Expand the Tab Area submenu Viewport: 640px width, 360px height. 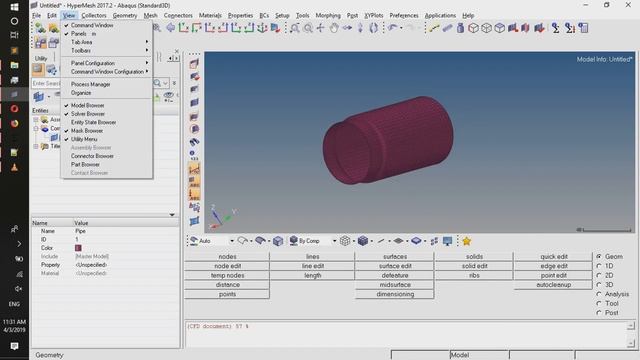[x=107, y=42]
